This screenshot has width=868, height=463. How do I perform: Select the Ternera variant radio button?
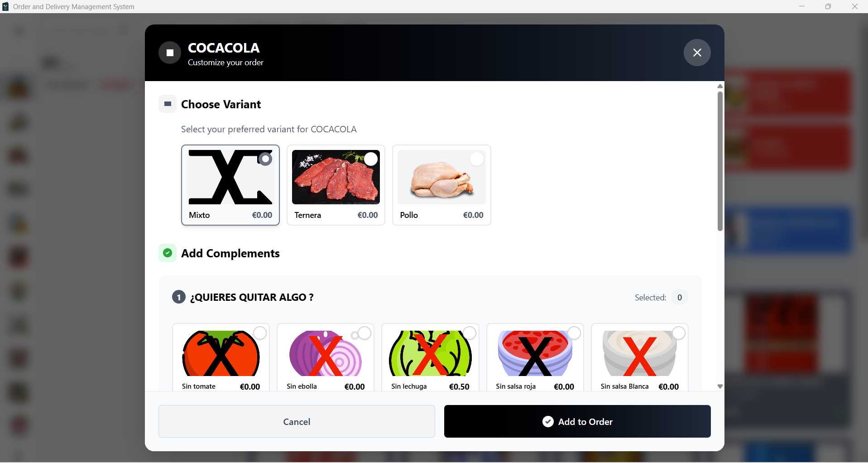pos(371,159)
